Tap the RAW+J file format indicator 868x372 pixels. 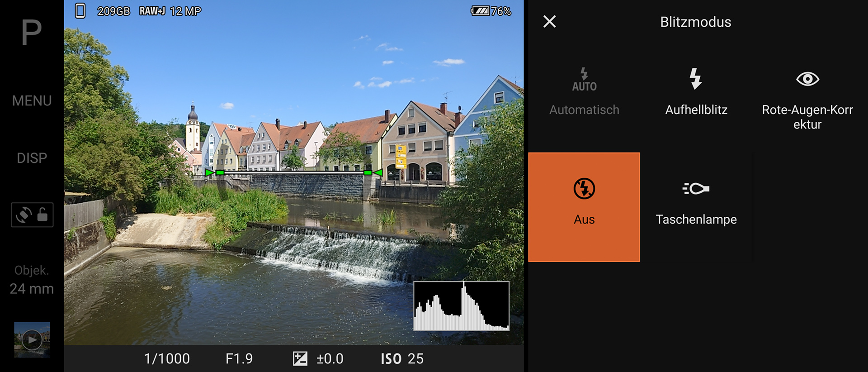tap(152, 11)
